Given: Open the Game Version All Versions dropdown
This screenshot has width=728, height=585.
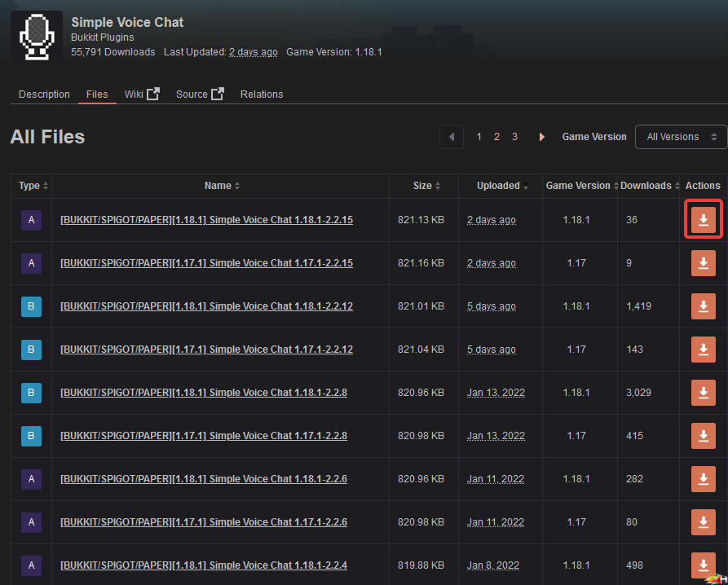Looking at the screenshot, I should pos(681,137).
